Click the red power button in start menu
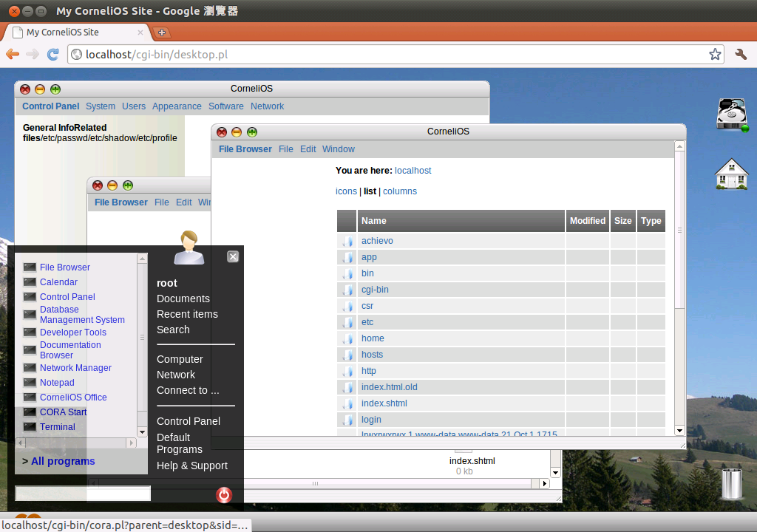The height and width of the screenshot is (532, 757). point(224,495)
